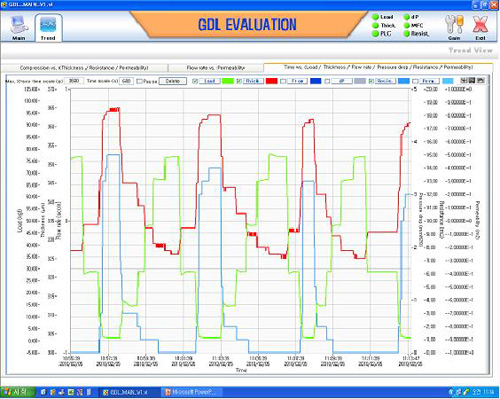Open the Windows Start button
Viewport: 500px width, 399px height.
pyautogui.click(x=18, y=392)
